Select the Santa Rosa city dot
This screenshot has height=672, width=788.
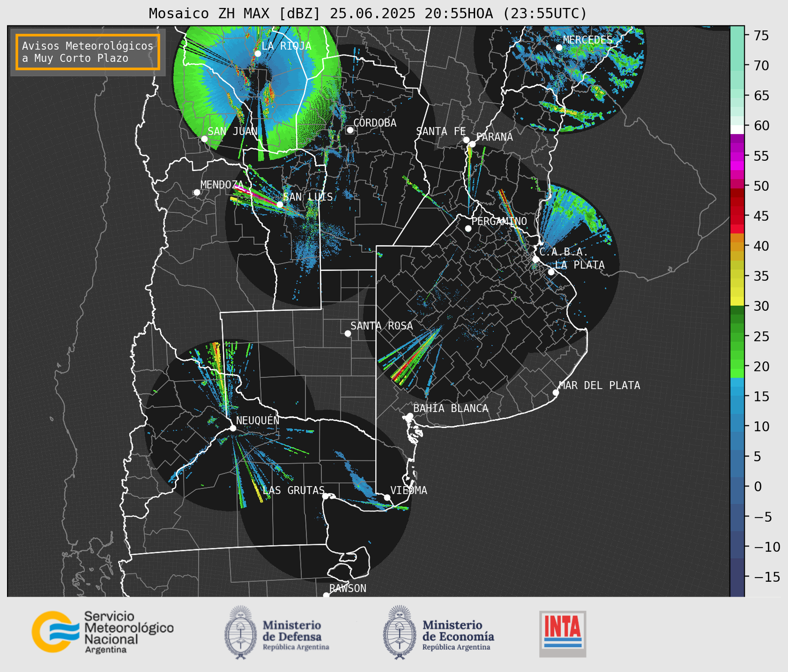coord(348,333)
